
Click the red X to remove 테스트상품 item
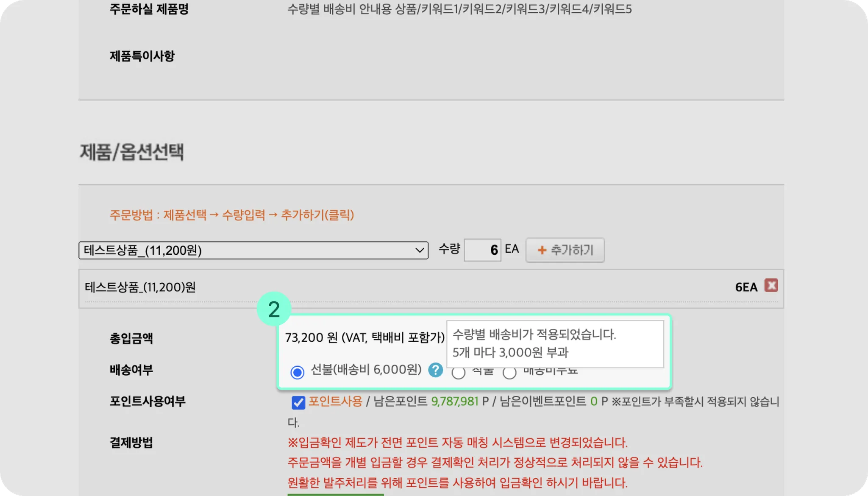click(x=771, y=285)
